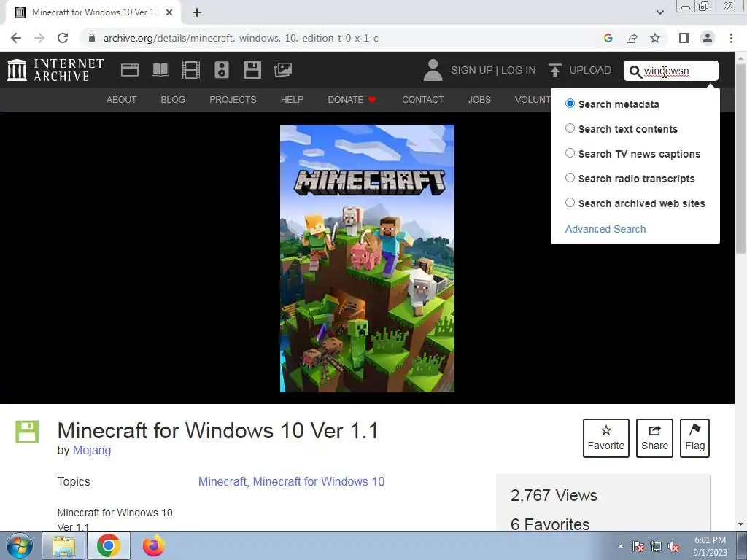747x560 pixels.
Task: Expand the tab search chevron
Action: click(x=659, y=12)
